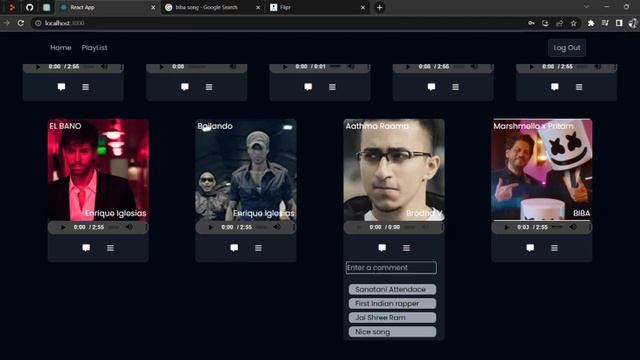The image size is (640, 360).
Task: Focus the Enter a comment field
Action: tap(391, 268)
